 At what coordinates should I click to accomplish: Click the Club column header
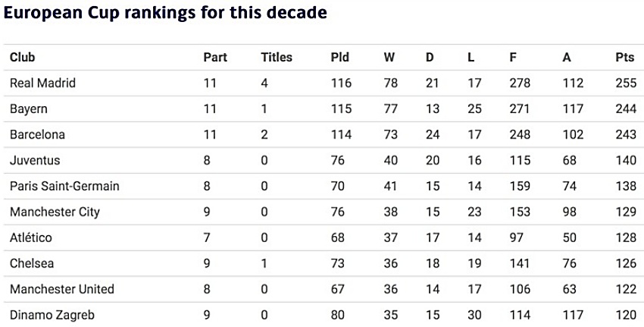point(22,57)
